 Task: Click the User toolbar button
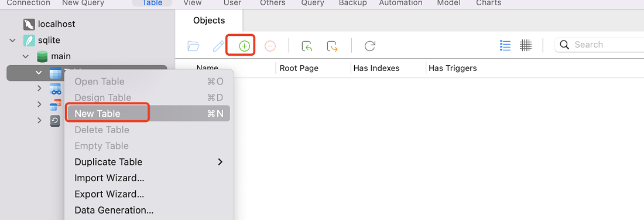point(232,3)
